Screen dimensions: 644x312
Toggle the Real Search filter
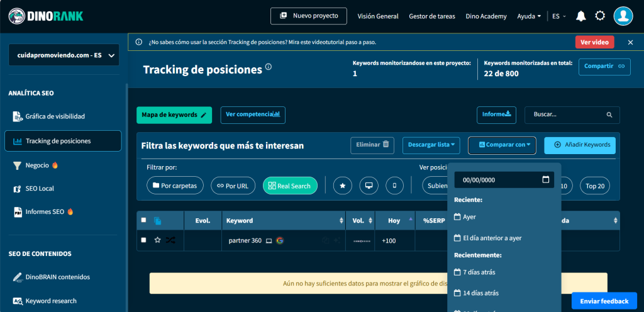click(290, 186)
